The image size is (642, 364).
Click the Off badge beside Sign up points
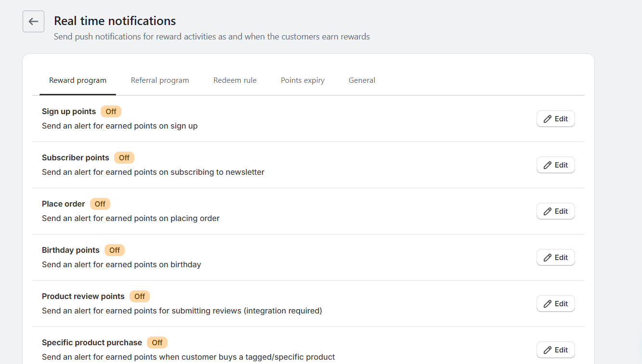click(111, 111)
